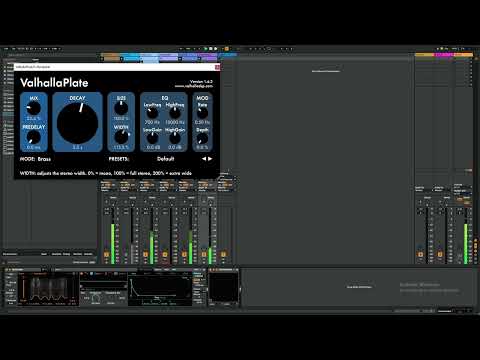Toggle the third mixer track's orange activator
480x360 pixels.
(165, 254)
